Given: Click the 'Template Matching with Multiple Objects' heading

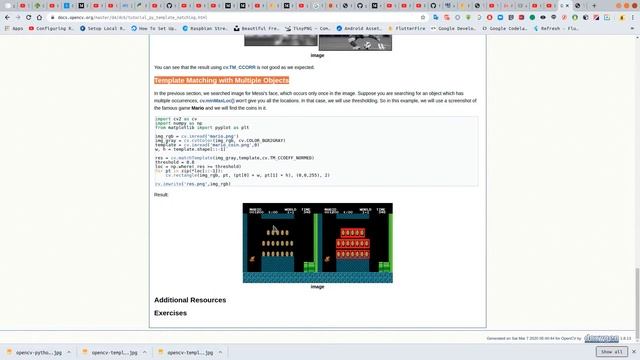Looking at the screenshot, I should click(x=222, y=80).
